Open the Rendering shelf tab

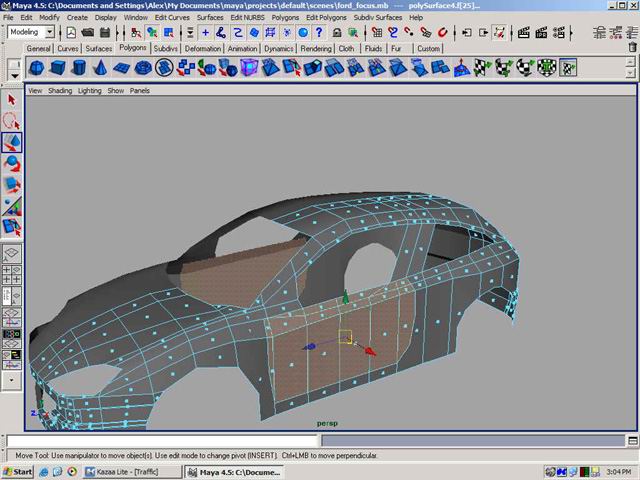tap(316, 48)
